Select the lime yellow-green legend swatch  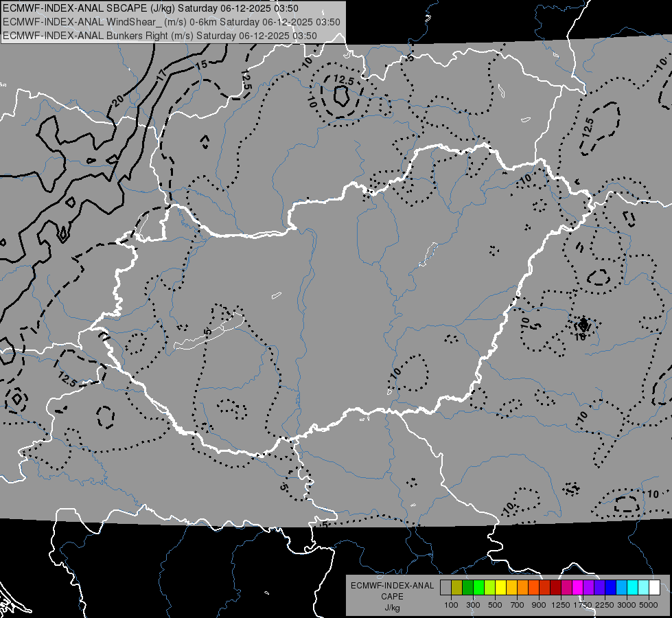tap(490, 588)
